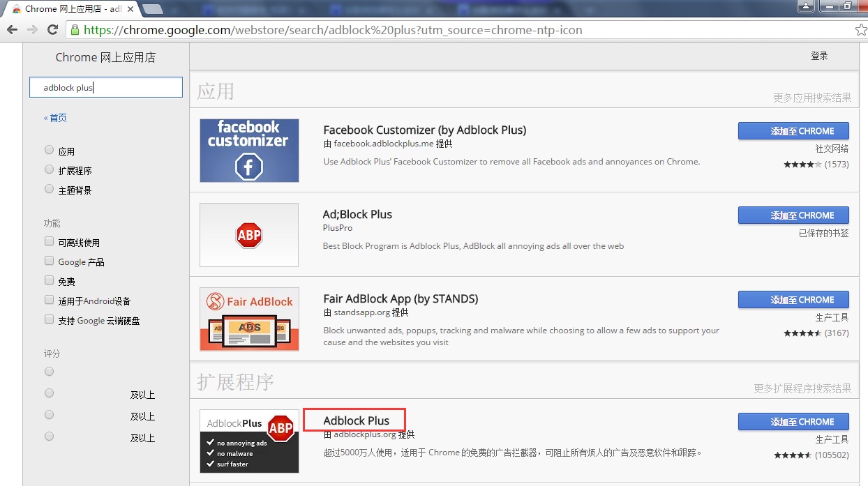Enable the Google 产品 checkbox
868x486 pixels.
pyautogui.click(x=49, y=261)
